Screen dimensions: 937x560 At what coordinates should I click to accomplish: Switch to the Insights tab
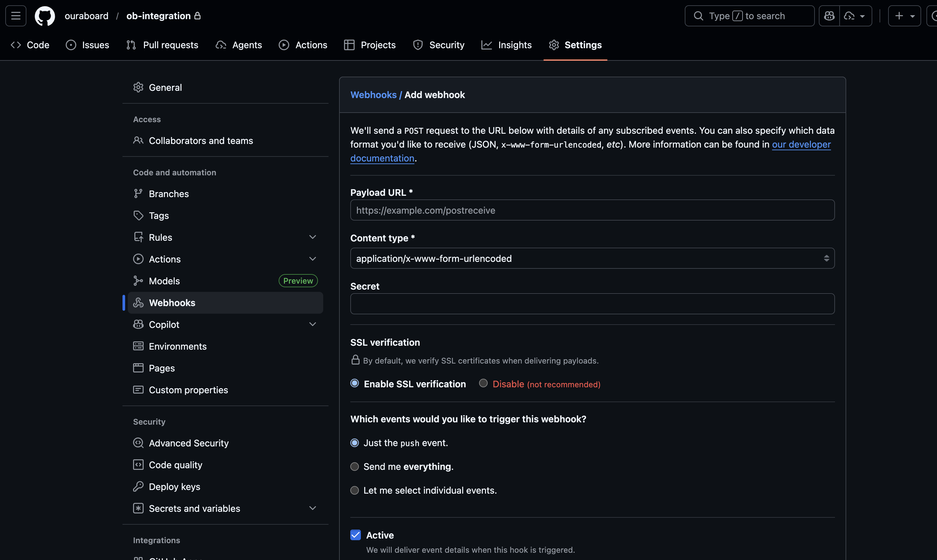tap(506, 45)
